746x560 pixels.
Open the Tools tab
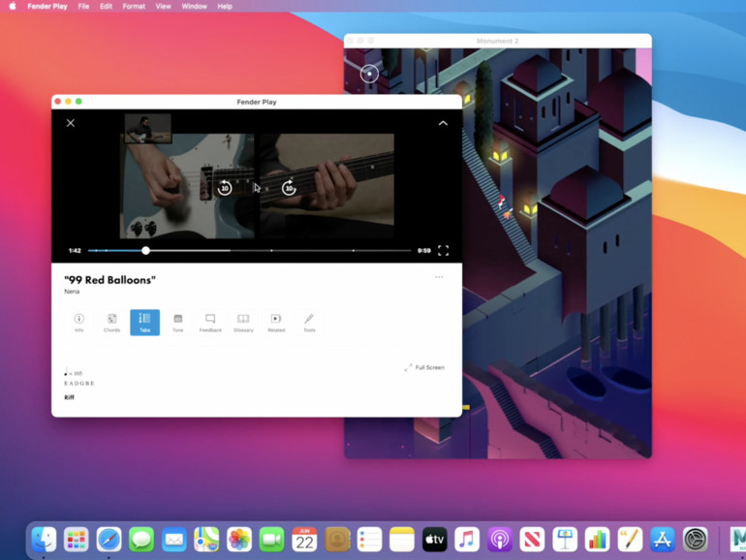pos(309,323)
